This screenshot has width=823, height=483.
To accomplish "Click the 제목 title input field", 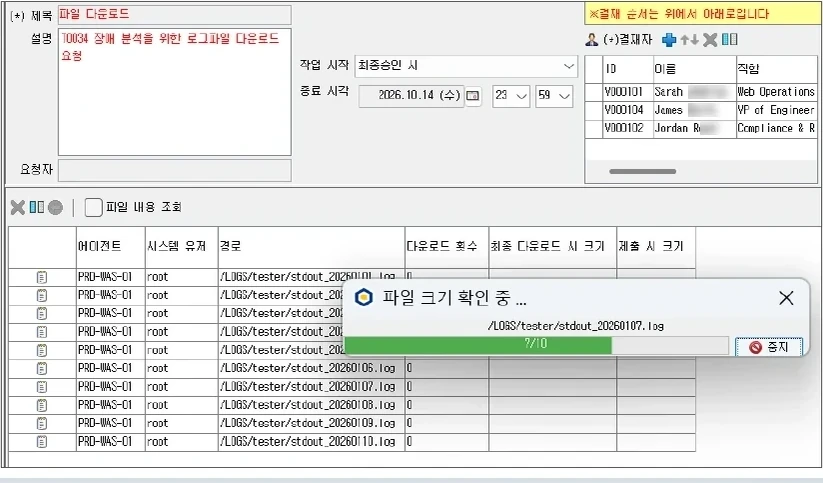I will click(174, 15).
